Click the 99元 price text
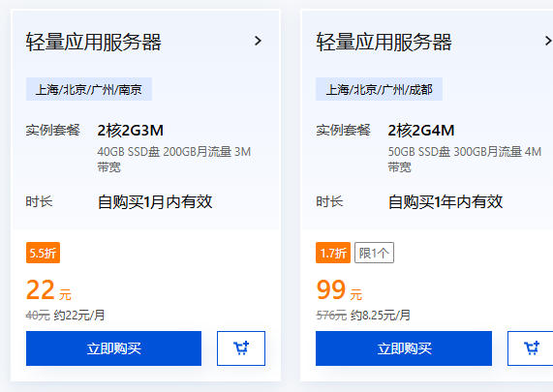 tap(339, 290)
